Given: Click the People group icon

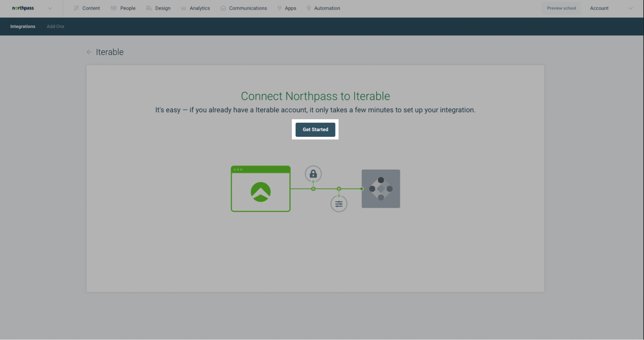Looking at the screenshot, I should (x=113, y=8).
